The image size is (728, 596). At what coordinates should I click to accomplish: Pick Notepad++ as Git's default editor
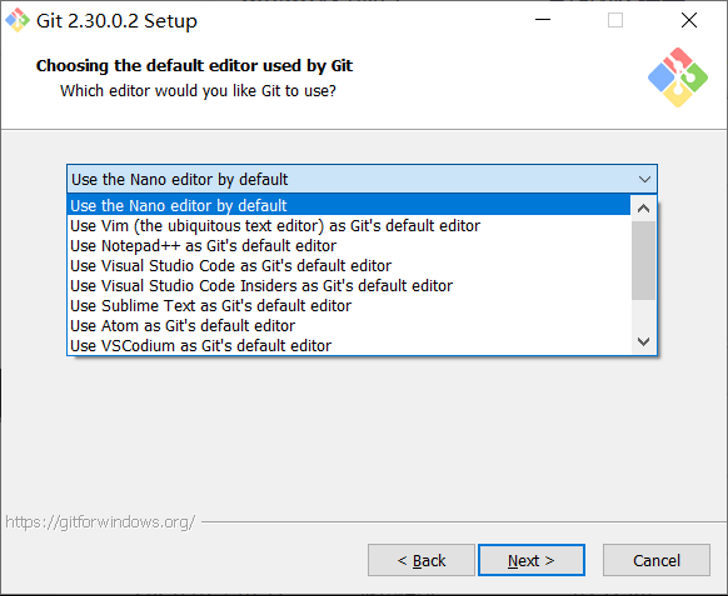click(x=203, y=246)
